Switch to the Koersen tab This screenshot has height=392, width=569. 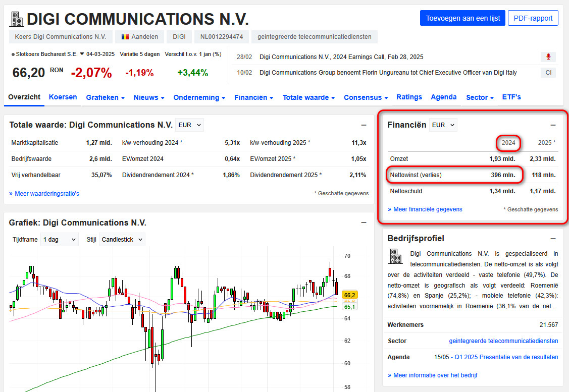[x=63, y=97]
